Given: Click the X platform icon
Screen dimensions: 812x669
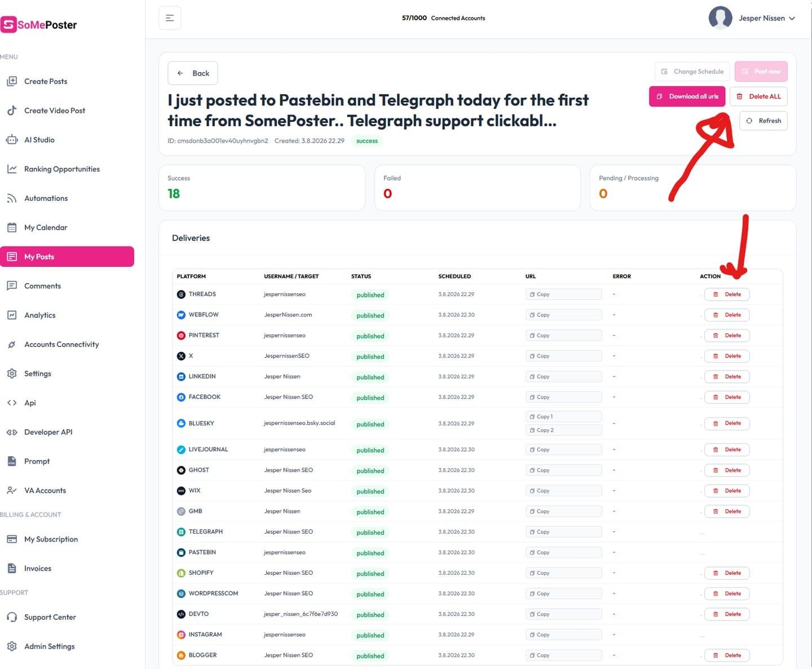Looking at the screenshot, I should pyautogui.click(x=181, y=356).
